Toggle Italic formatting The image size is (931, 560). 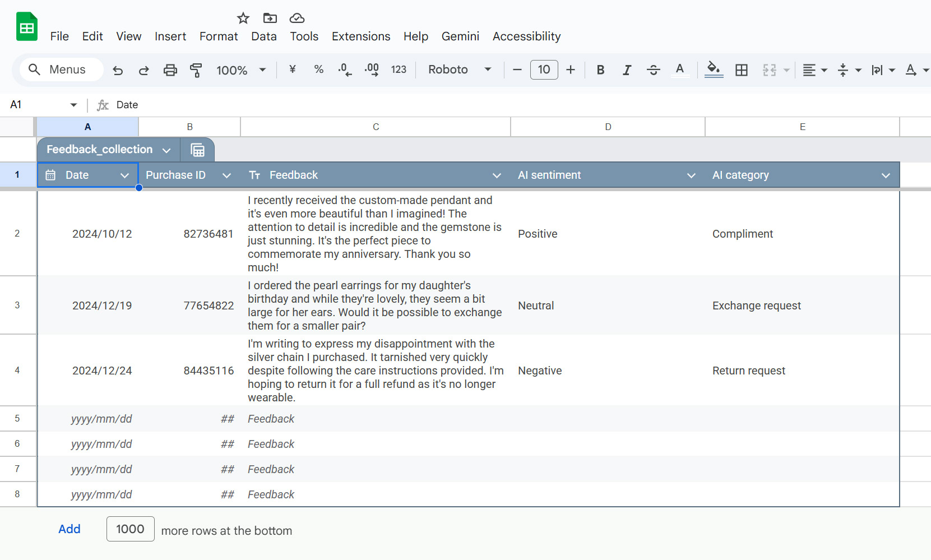(627, 70)
